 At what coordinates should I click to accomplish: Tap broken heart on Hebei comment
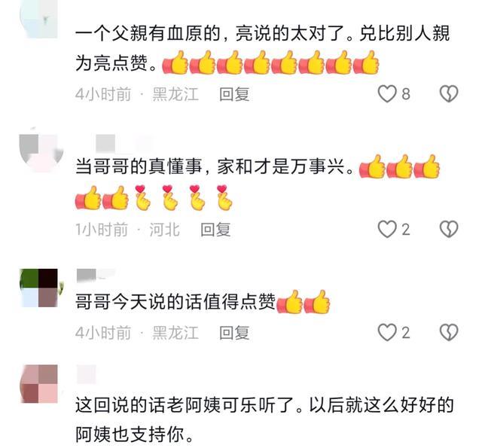click(x=449, y=229)
